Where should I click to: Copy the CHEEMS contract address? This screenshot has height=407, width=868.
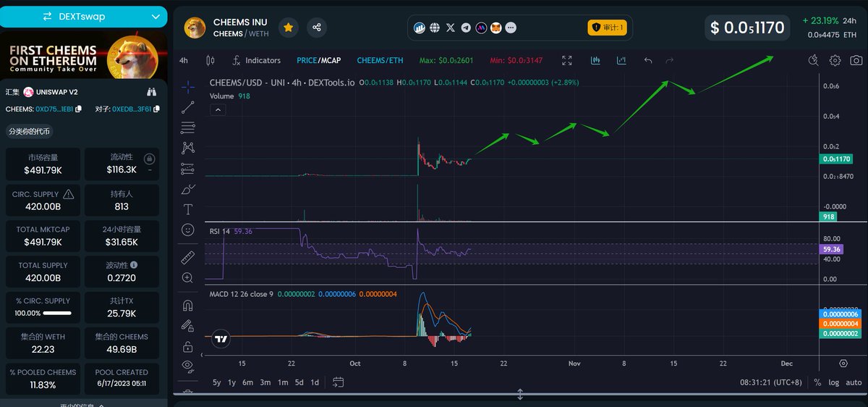(x=78, y=109)
